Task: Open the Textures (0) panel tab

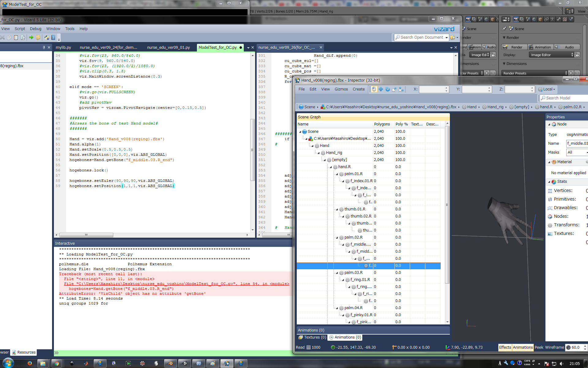Action: pos(312,337)
